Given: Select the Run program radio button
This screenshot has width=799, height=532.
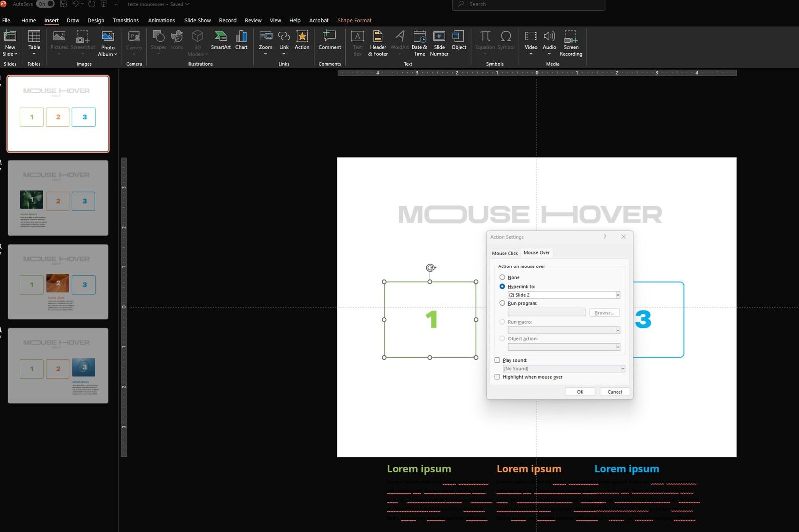Looking at the screenshot, I should (x=502, y=303).
